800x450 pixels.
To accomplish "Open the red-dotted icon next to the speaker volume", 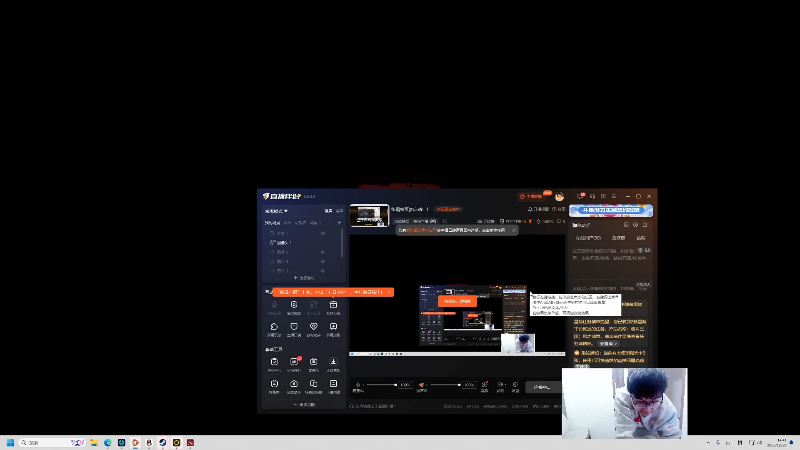I will [485, 385].
